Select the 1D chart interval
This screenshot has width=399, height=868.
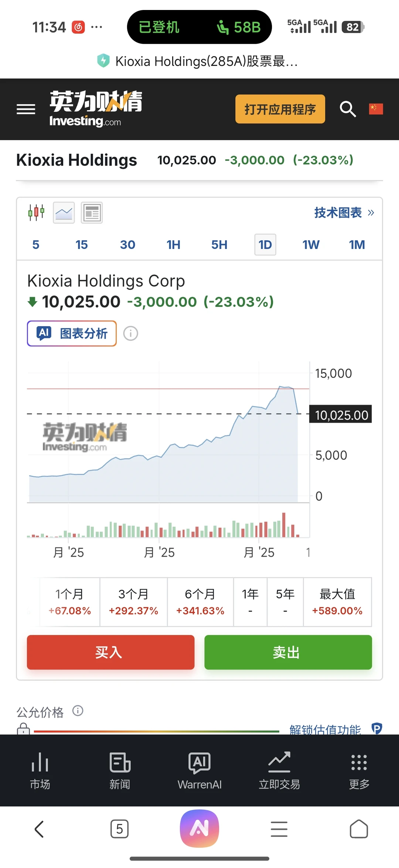tap(265, 245)
